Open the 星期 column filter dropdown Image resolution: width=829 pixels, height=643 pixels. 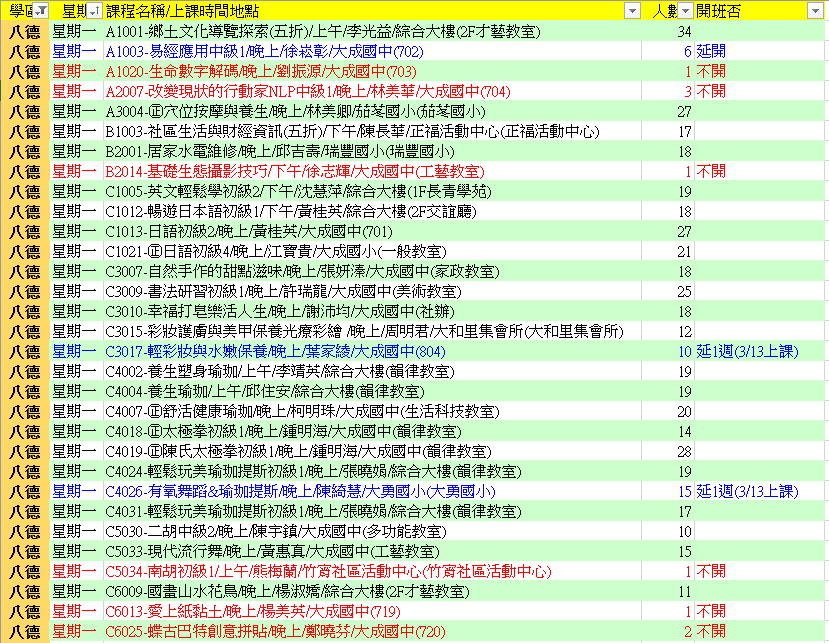[93, 10]
